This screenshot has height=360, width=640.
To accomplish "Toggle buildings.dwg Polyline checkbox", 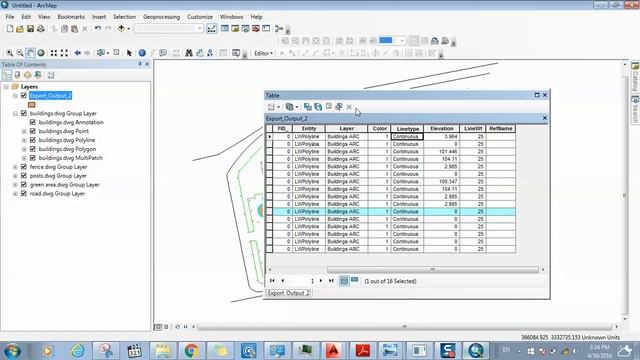I will 33,140.
